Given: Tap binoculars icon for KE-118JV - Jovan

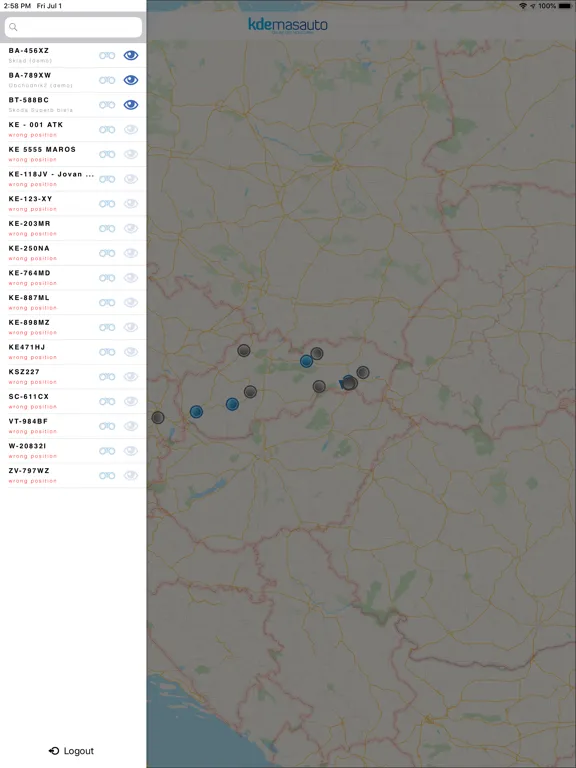Looking at the screenshot, I should (x=107, y=179).
